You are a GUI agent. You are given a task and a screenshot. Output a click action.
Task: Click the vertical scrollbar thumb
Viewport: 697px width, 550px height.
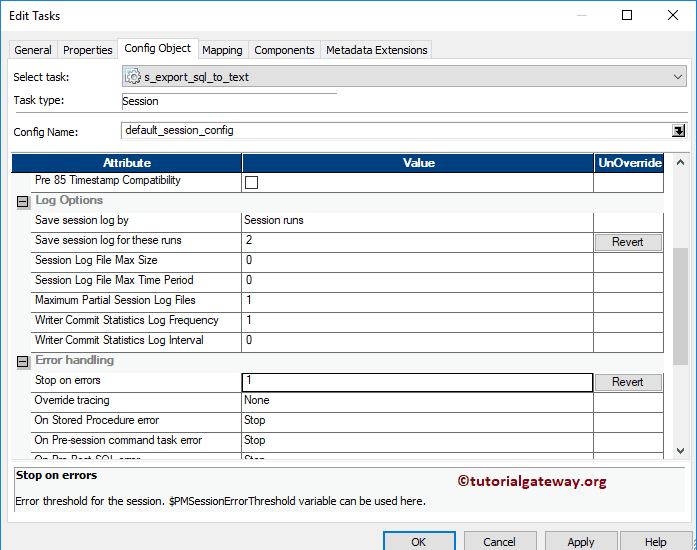pyautogui.click(x=680, y=306)
